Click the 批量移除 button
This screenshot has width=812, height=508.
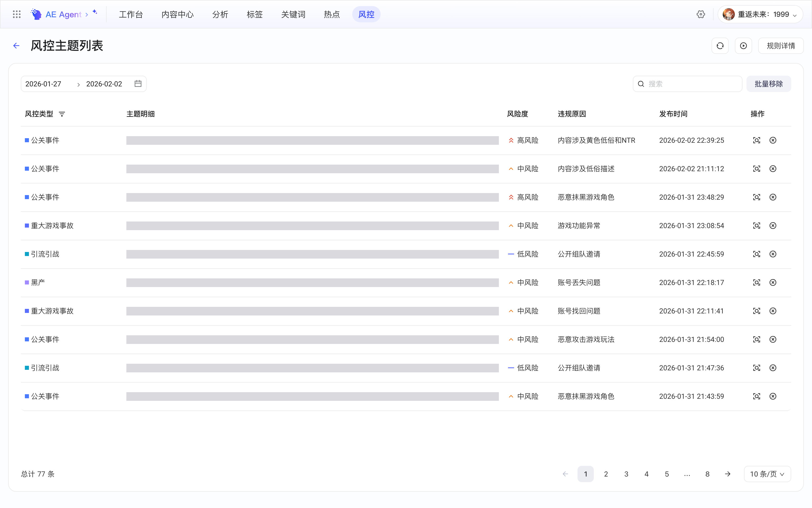pos(768,84)
